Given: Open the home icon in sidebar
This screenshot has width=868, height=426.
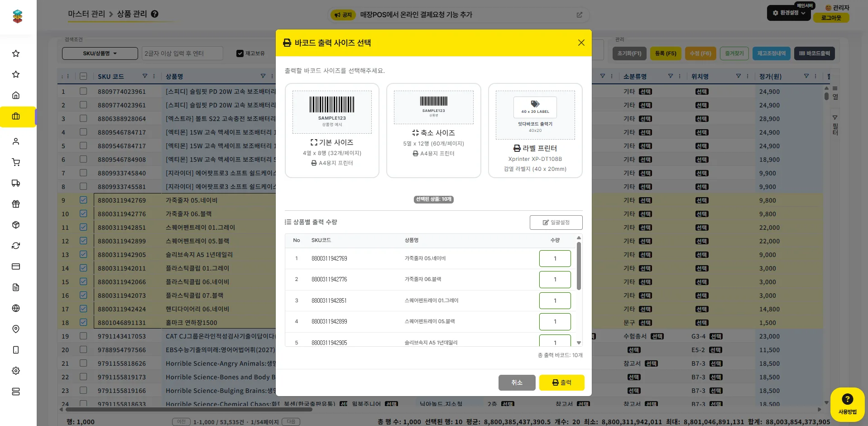Looking at the screenshot, I should [x=16, y=95].
